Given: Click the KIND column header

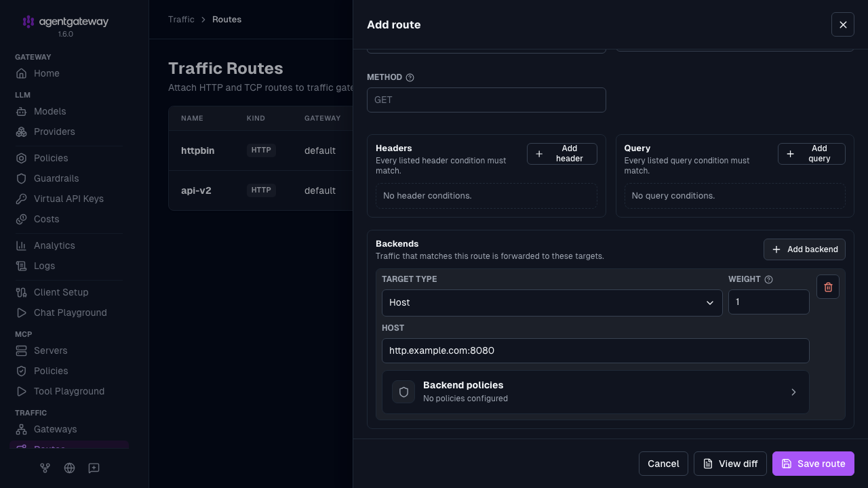Looking at the screenshot, I should coord(256,119).
